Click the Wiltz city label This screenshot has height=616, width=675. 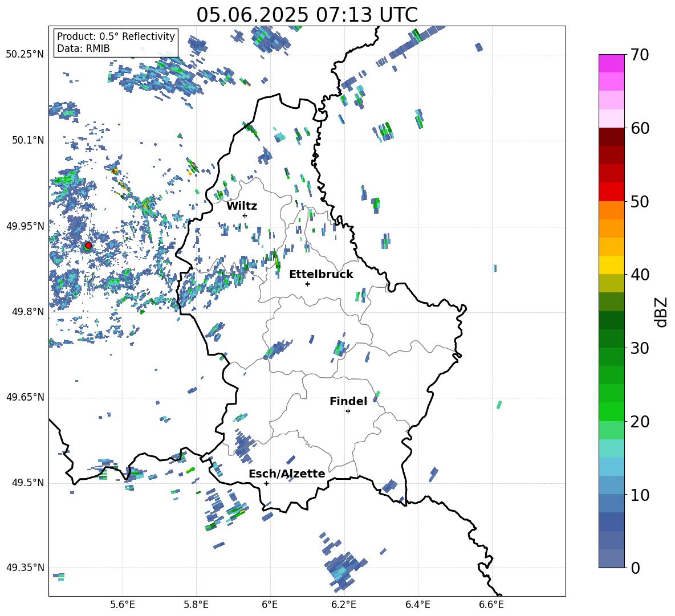[x=242, y=206]
